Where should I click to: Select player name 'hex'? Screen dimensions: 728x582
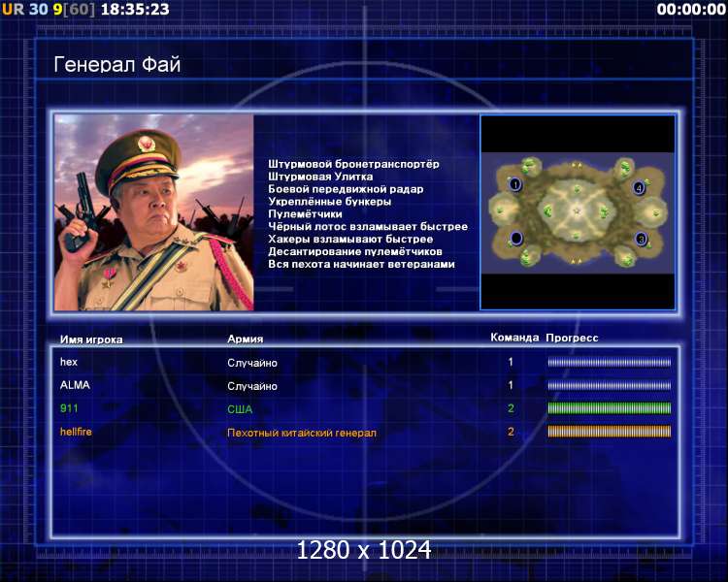[69, 362]
